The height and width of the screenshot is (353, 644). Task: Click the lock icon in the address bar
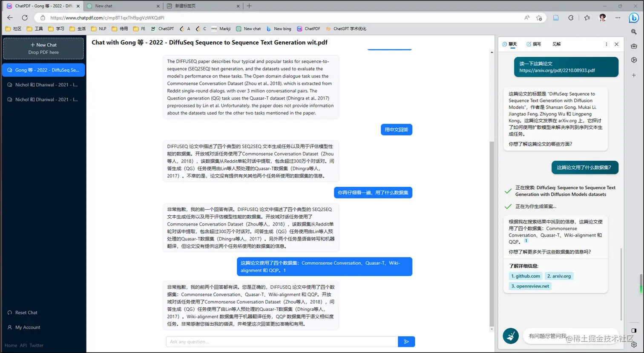coord(43,18)
